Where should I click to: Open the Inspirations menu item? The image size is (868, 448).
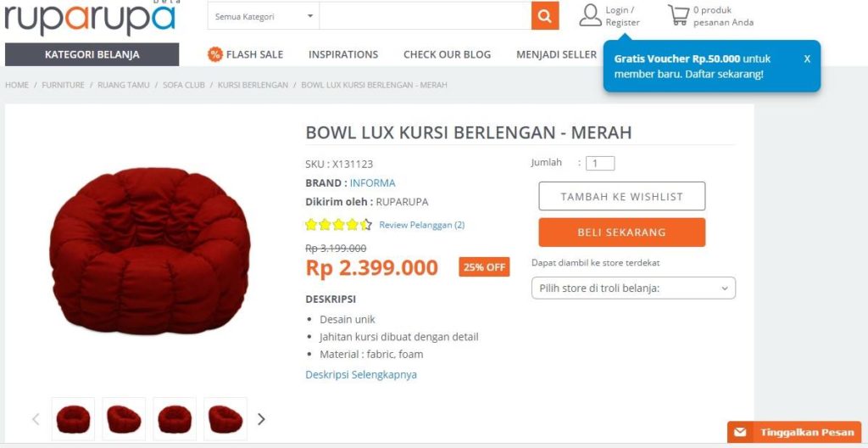(x=343, y=54)
